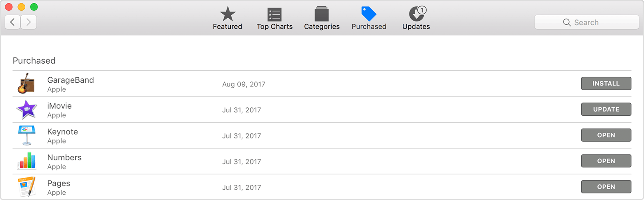644x200 pixels.
Task: Click the green full-screen window button
Action: pyautogui.click(x=34, y=7)
